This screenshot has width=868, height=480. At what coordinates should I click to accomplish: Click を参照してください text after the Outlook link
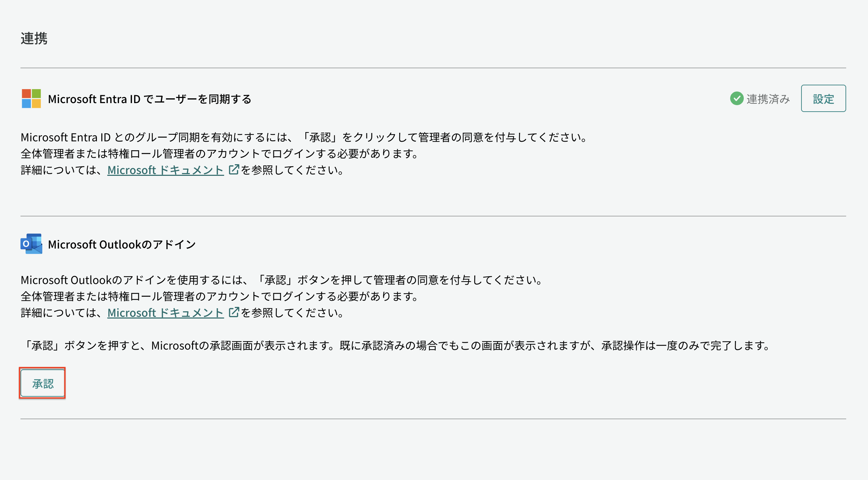click(x=292, y=312)
